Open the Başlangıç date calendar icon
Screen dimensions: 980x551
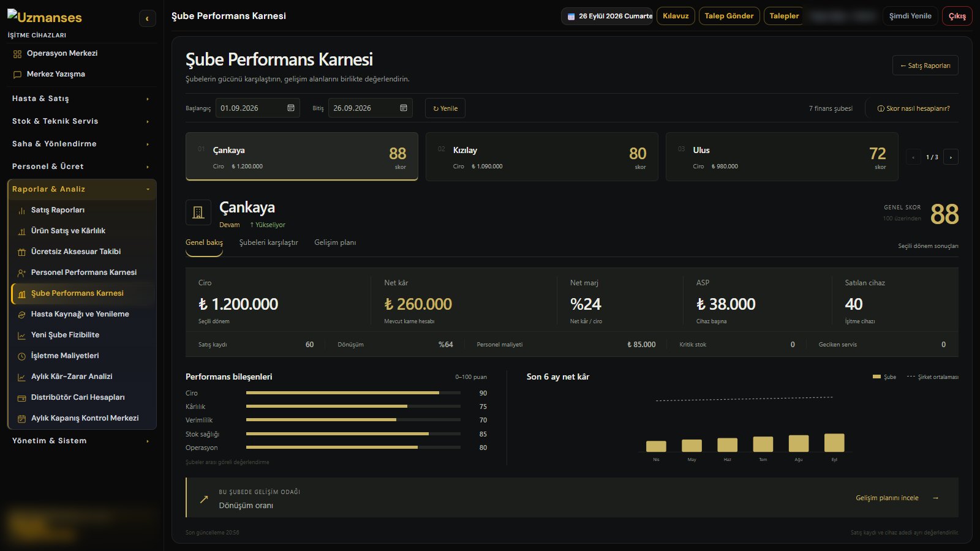point(291,108)
